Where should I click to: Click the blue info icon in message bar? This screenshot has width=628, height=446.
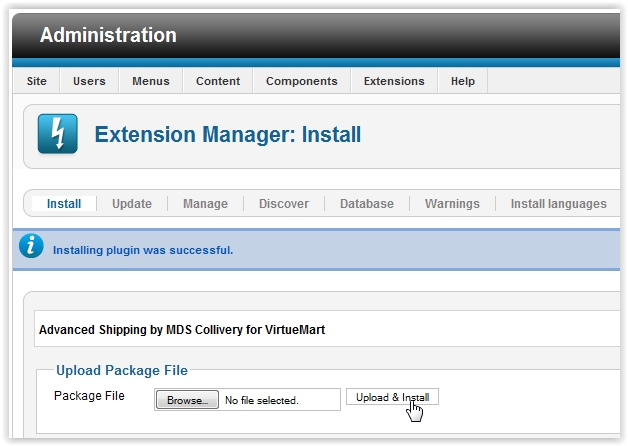[32, 247]
